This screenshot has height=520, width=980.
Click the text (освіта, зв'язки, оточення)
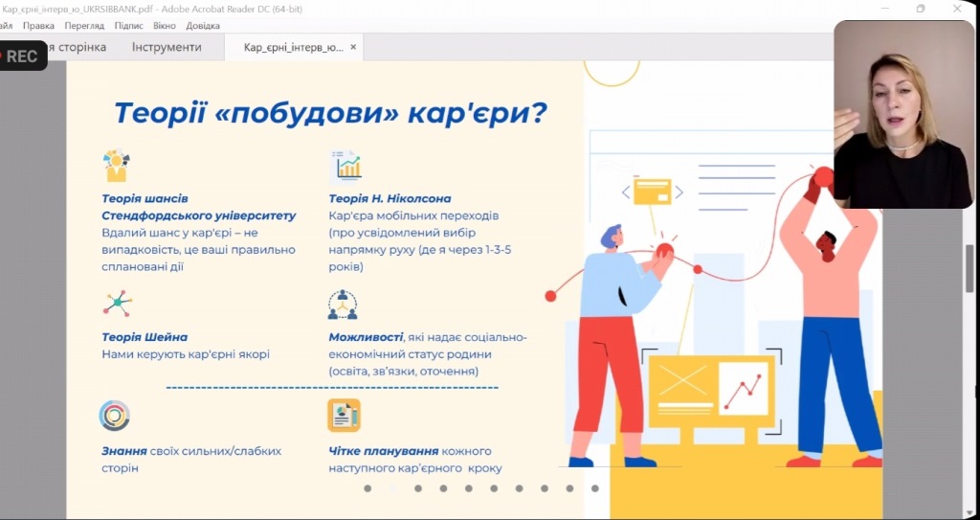(404, 371)
